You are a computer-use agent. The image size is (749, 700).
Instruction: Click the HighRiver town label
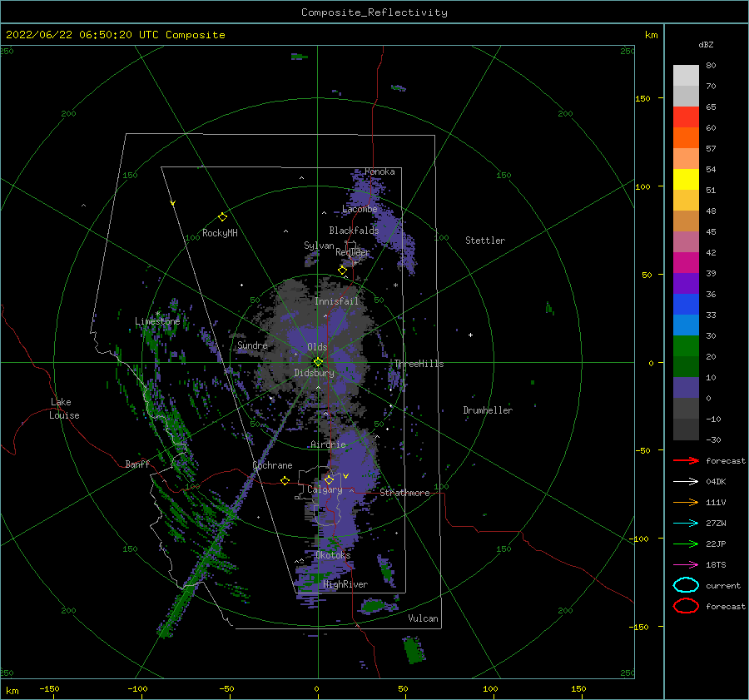pyautogui.click(x=345, y=585)
